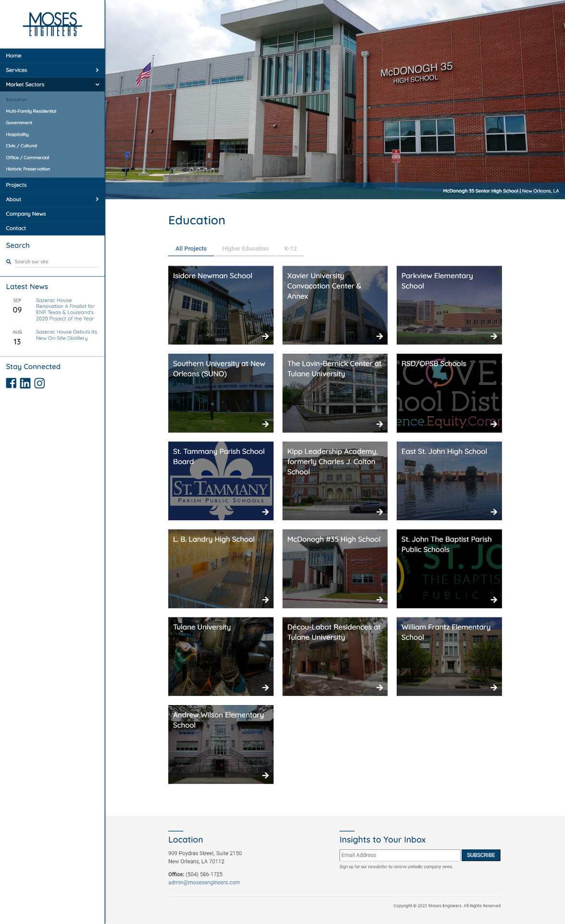
Task: Open the Andrew Wilson Elementary thumbnail
Action: [221, 744]
